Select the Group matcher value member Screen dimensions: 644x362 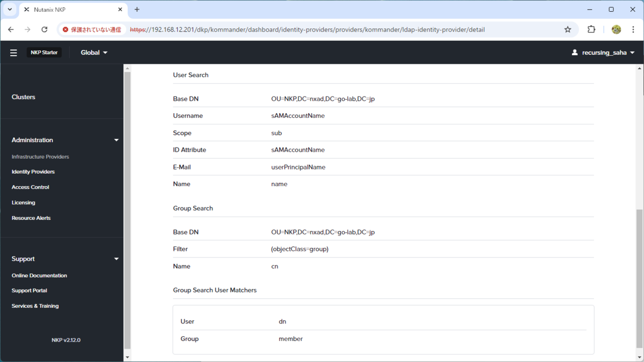(x=291, y=339)
